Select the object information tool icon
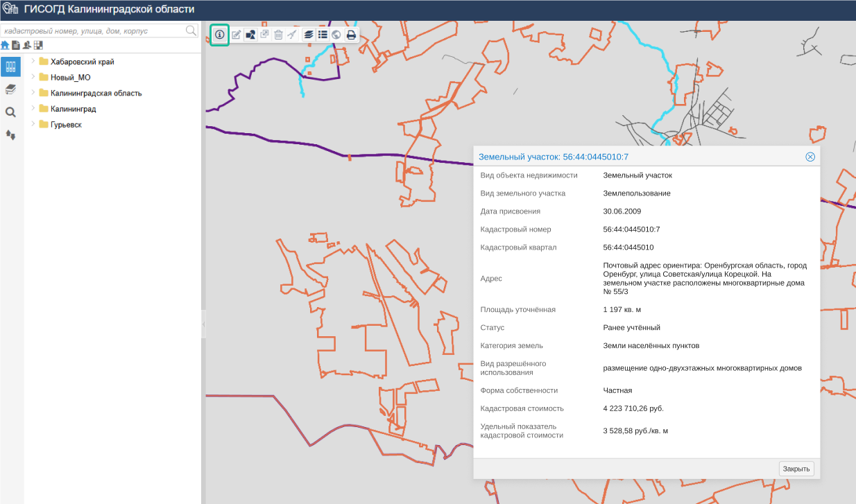 click(220, 35)
